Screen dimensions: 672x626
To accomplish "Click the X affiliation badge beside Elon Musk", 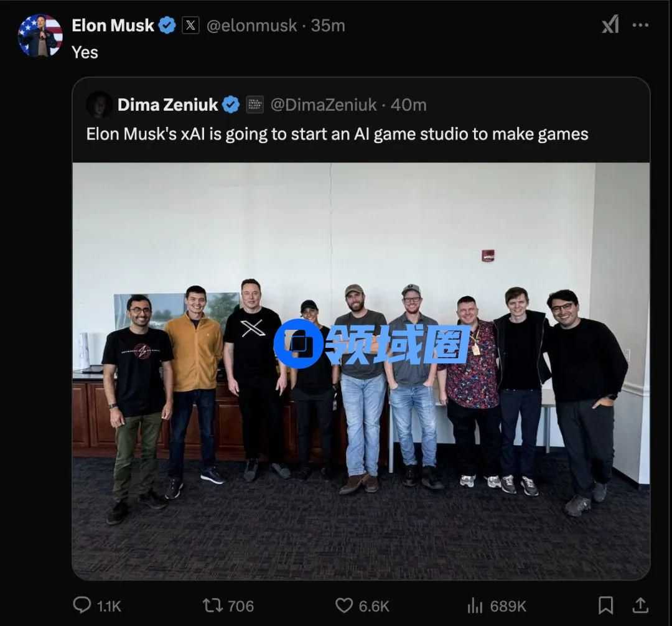I will (190, 26).
